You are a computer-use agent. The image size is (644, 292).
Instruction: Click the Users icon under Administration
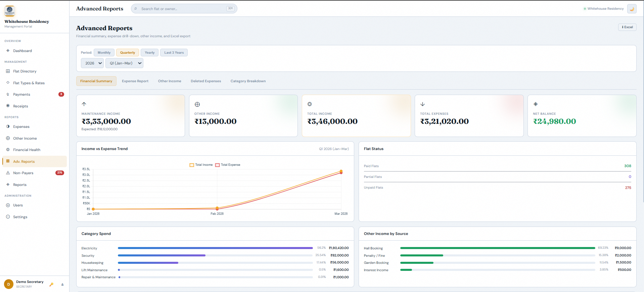[x=8, y=205]
